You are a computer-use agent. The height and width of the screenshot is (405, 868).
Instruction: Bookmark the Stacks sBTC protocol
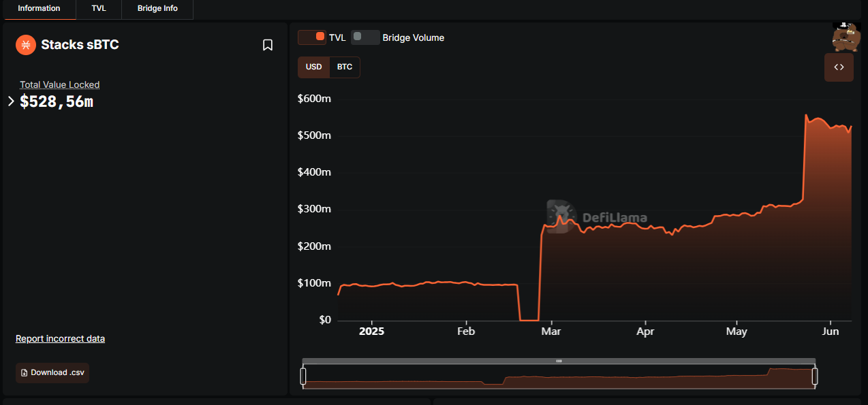[x=268, y=45]
